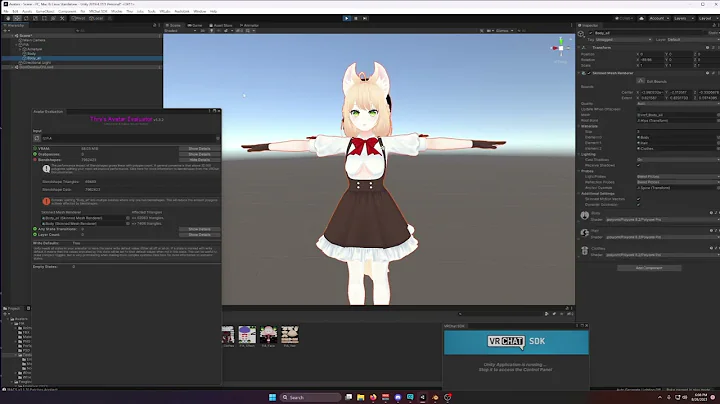Open the Component menu
This screenshot has width=720, height=404.
coord(67,11)
